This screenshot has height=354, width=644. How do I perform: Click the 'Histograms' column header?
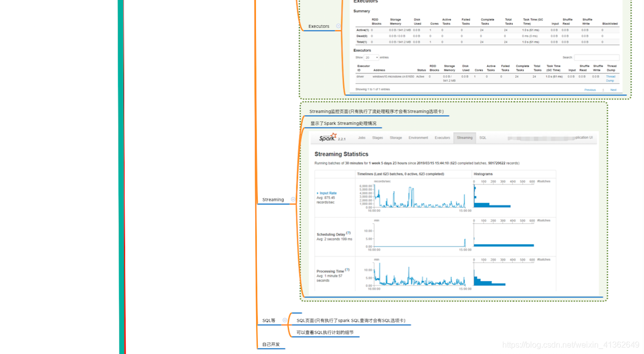(483, 174)
